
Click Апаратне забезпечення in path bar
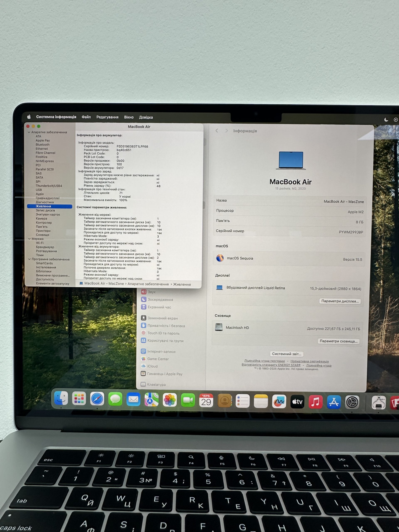click(x=148, y=284)
